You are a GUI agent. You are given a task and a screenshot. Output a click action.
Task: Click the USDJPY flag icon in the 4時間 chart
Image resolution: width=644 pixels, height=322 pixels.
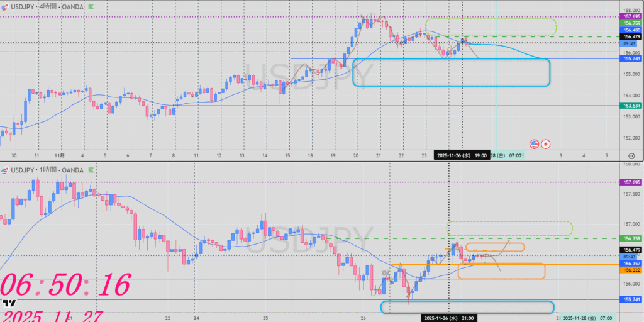tap(4, 6)
